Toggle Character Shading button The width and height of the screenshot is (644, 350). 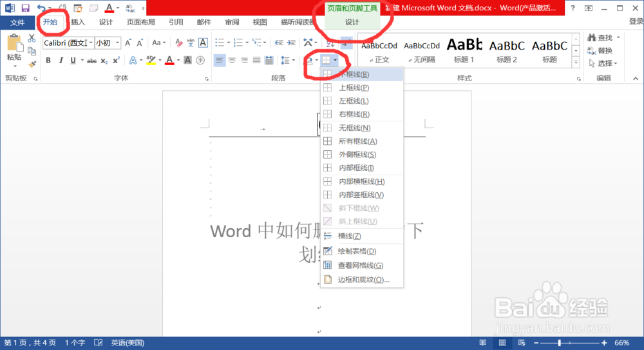187,61
